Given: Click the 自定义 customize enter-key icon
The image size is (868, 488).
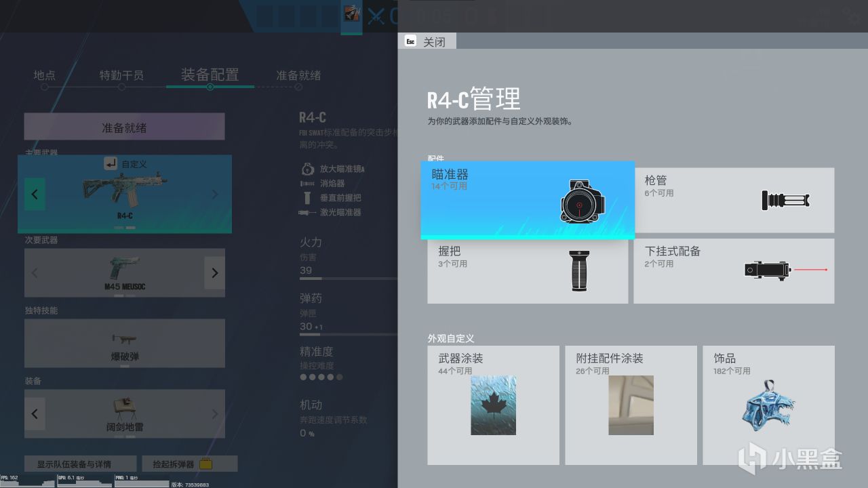Looking at the screenshot, I should [111, 163].
